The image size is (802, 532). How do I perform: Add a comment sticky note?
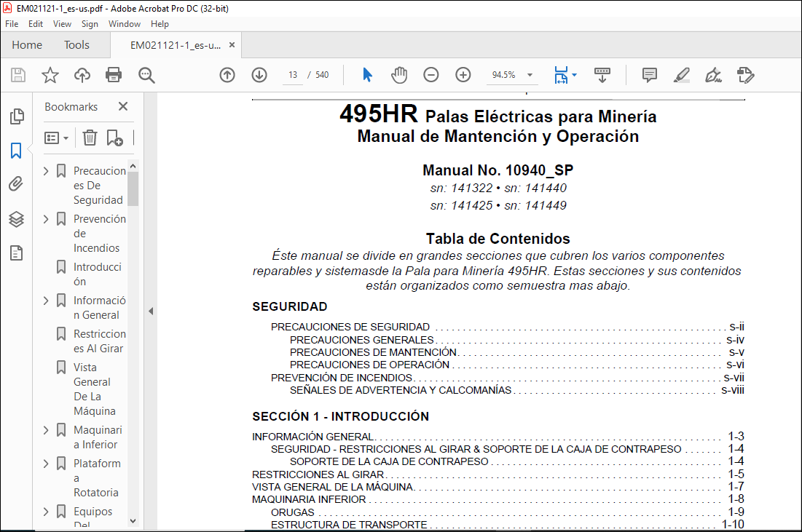tap(650, 75)
